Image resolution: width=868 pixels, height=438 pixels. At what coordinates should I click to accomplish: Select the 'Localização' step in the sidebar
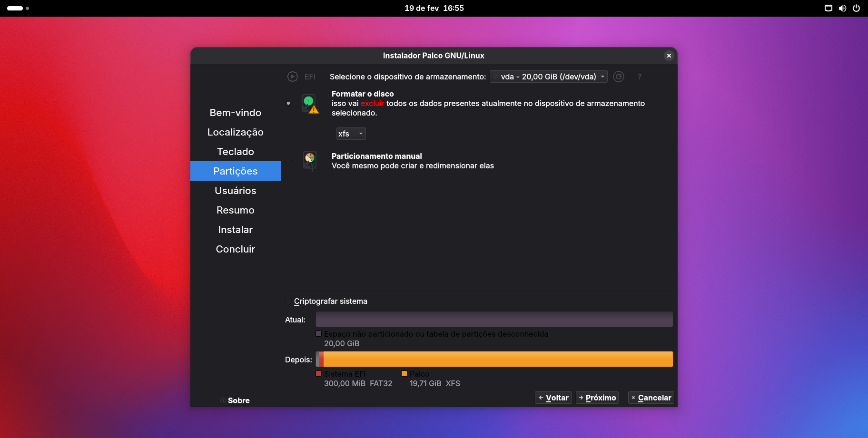(x=236, y=132)
